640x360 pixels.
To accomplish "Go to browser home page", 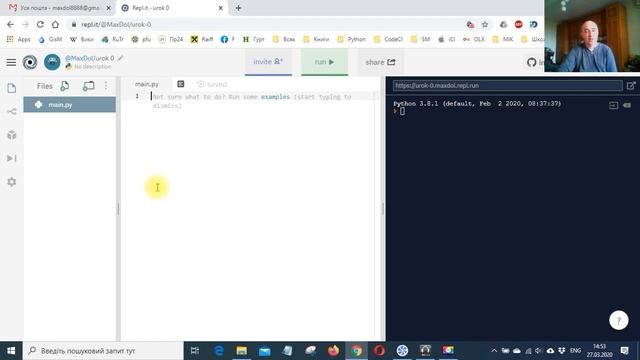I will click(55, 24).
